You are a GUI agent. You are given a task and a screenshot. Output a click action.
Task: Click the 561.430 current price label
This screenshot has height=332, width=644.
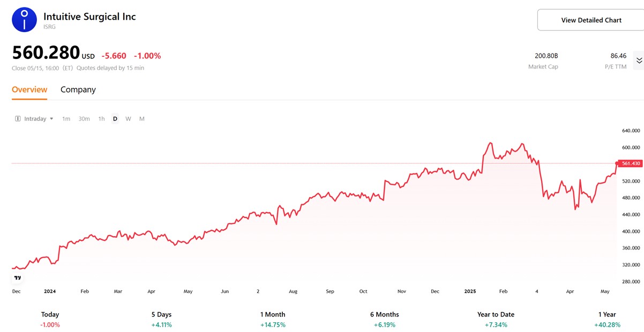630,163
